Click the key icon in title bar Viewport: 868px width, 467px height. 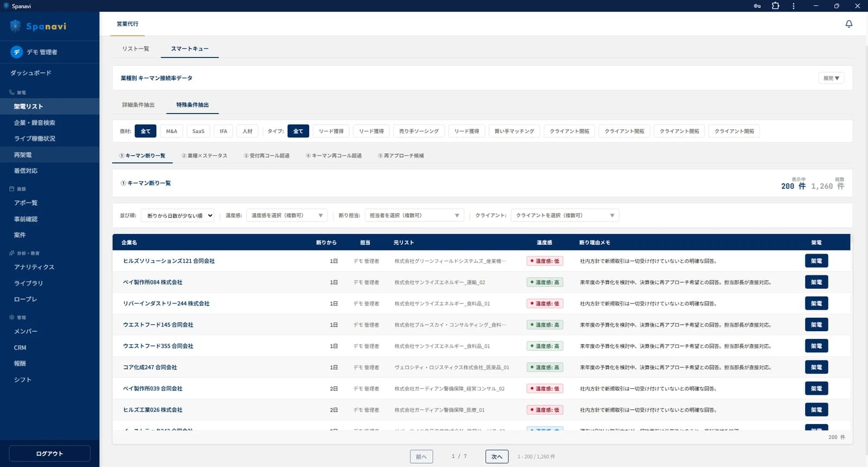(x=757, y=6)
